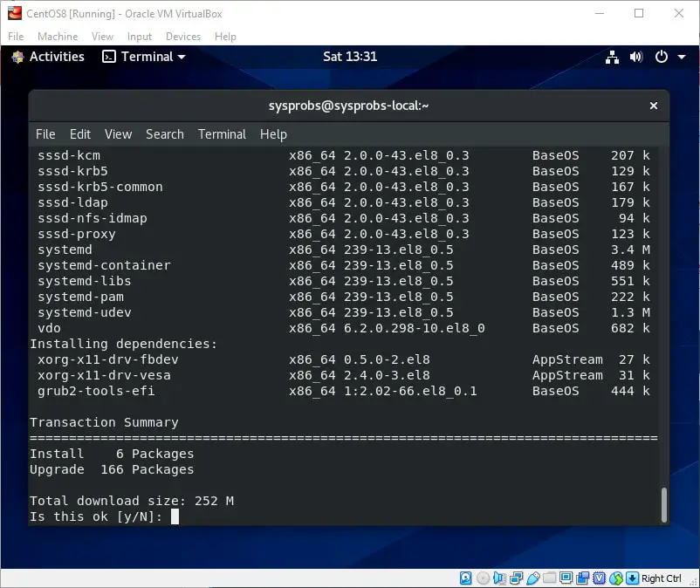Click the display settings icon in VirtualBox status bar
700x588 pixels.
click(x=566, y=578)
